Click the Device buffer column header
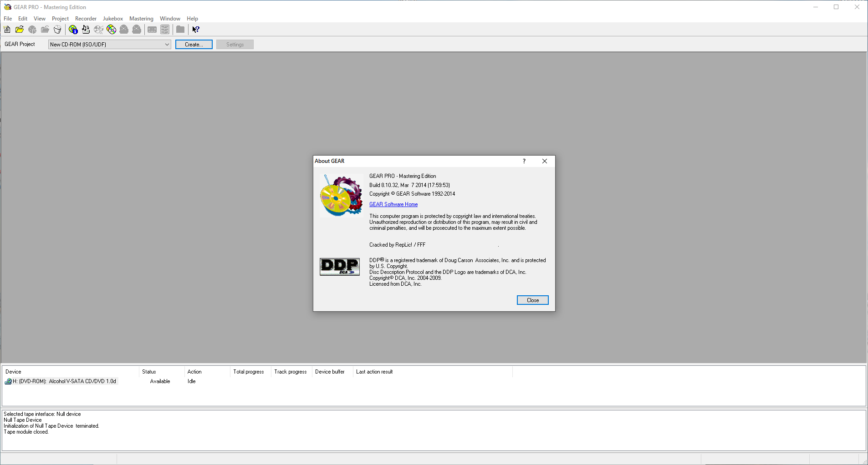Screen dimensions: 868x465 [x=332, y=372]
